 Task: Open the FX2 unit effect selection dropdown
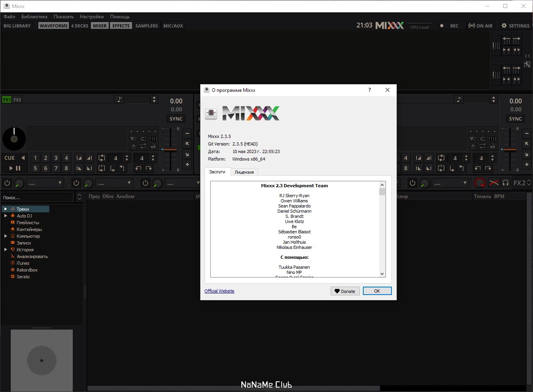tap(450, 183)
